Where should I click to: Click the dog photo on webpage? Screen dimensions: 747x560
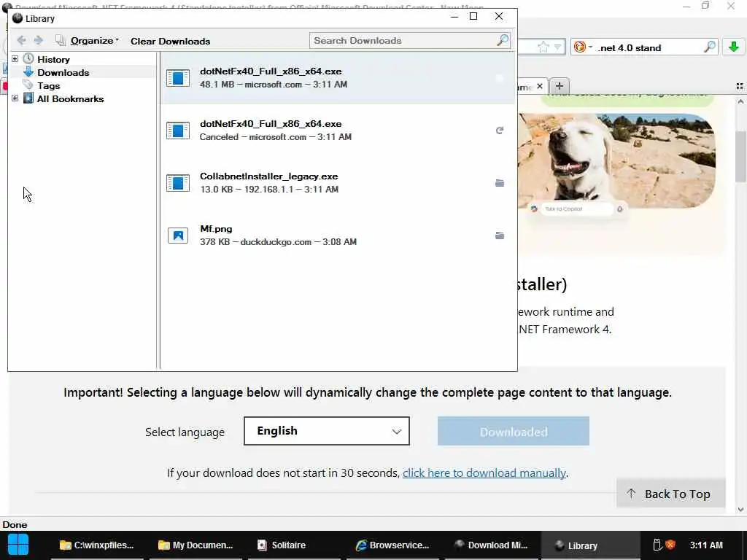pyautogui.click(x=616, y=160)
